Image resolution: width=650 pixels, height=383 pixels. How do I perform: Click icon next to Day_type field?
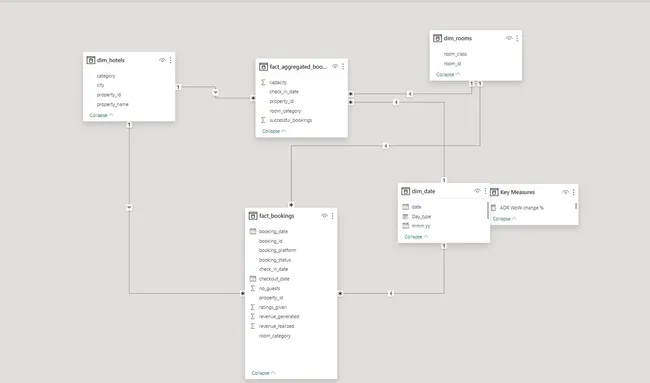click(405, 216)
